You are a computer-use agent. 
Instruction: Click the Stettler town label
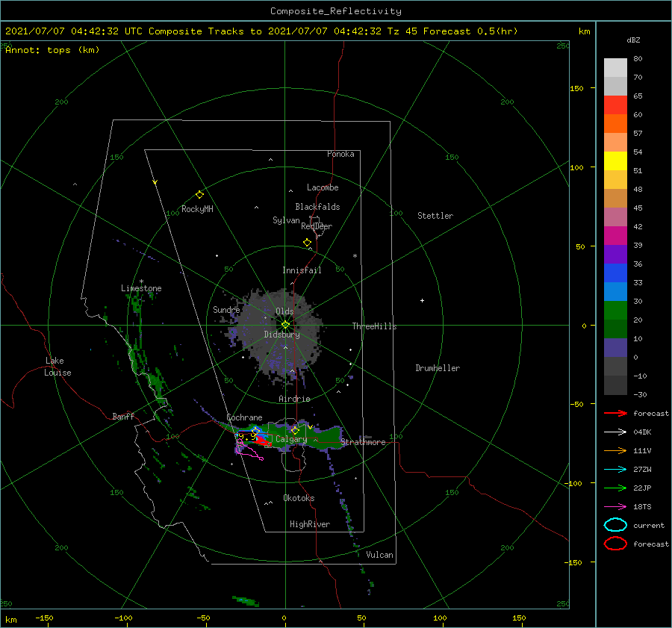[435, 216]
